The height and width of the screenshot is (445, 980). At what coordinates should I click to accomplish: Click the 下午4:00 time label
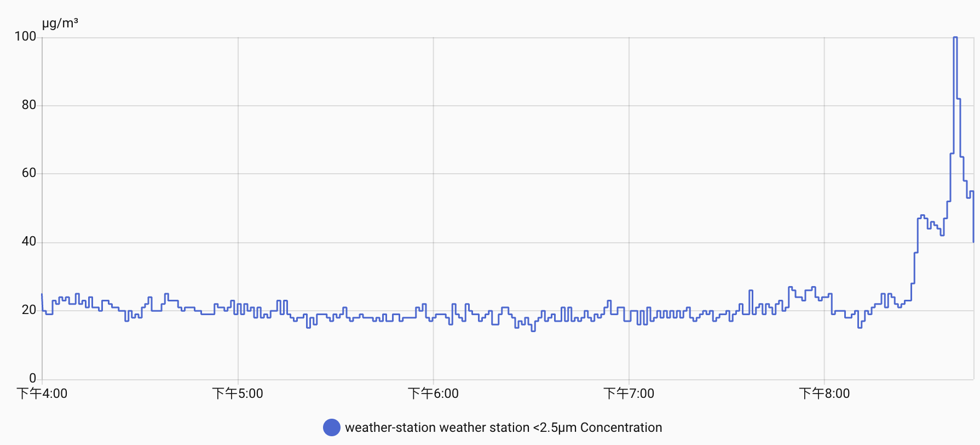(42, 393)
